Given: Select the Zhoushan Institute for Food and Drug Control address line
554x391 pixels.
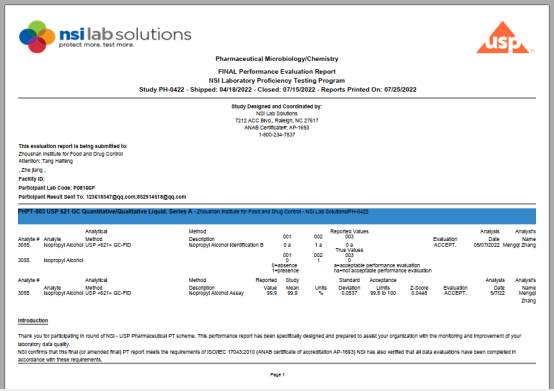Looking at the screenshot, I should coord(71,154).
